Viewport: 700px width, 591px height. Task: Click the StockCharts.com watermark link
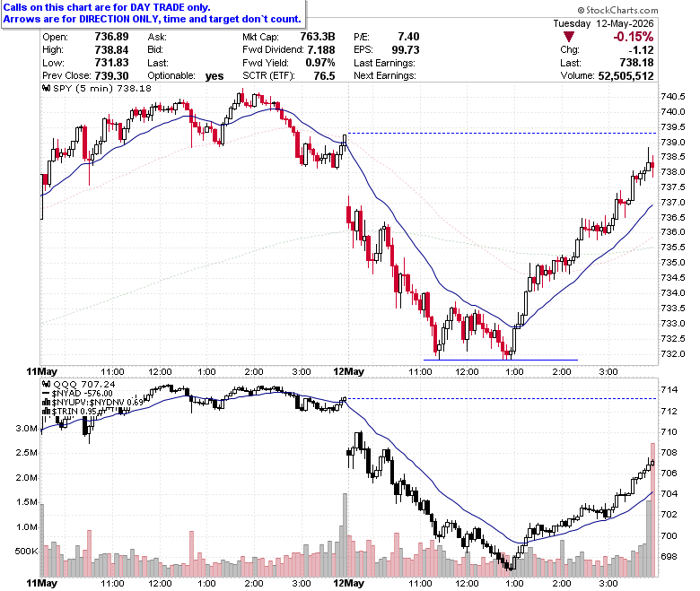point(617,10)
